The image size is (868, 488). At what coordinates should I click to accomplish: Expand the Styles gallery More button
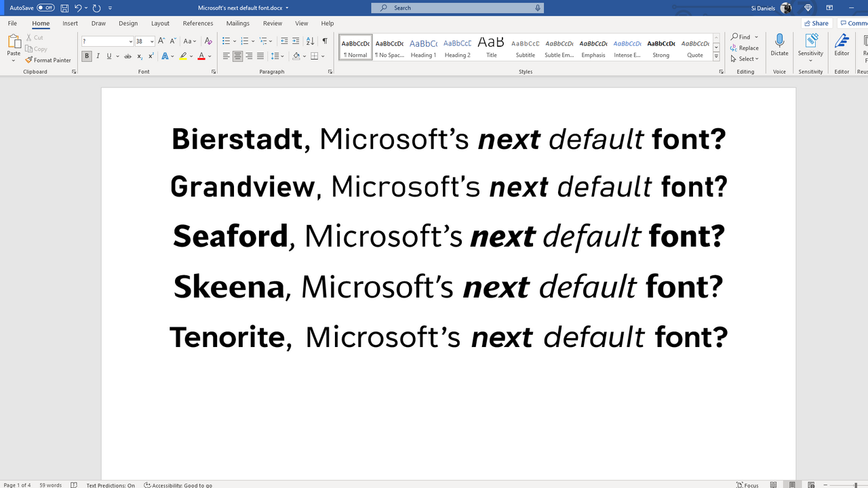click(x=717, y=56)
